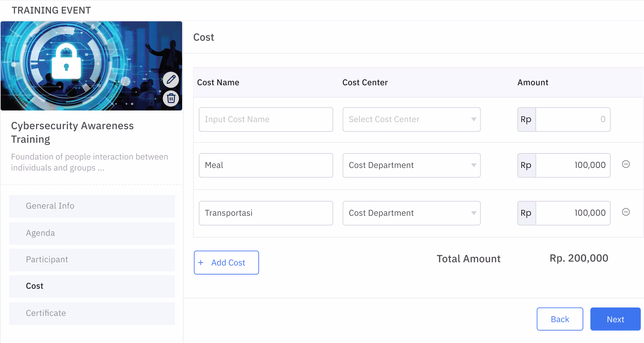Switch to the Participant section

[x=92, y=260]
